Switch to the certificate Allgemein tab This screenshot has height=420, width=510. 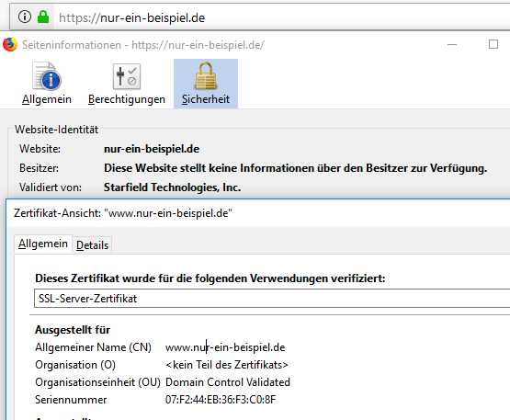pyautogui.click(x=43, y=244)
